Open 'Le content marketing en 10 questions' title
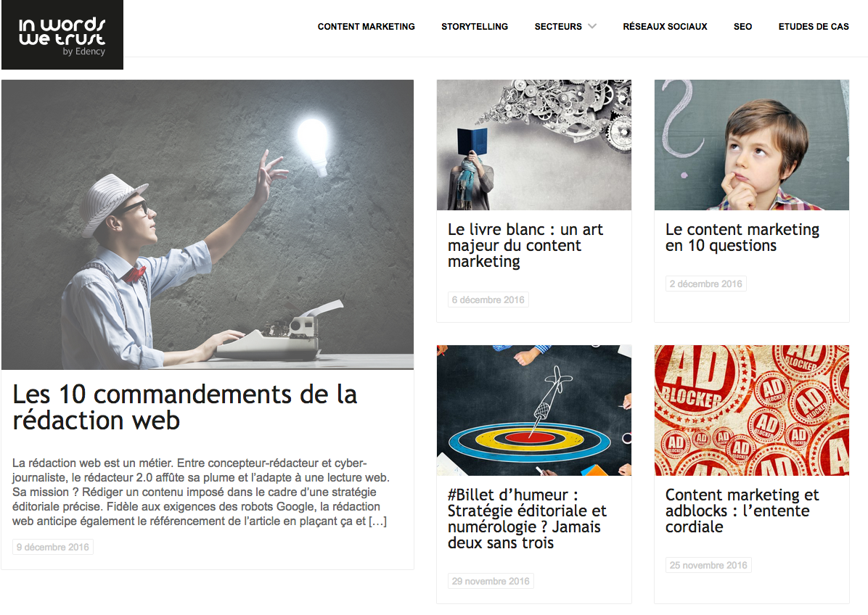Screen dimensions: 868x615 click(742, 237)
